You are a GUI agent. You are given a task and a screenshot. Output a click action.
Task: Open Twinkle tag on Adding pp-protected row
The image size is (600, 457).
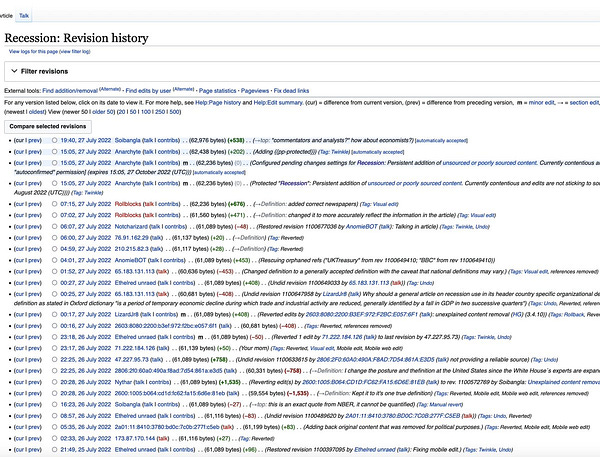point(340,152)
